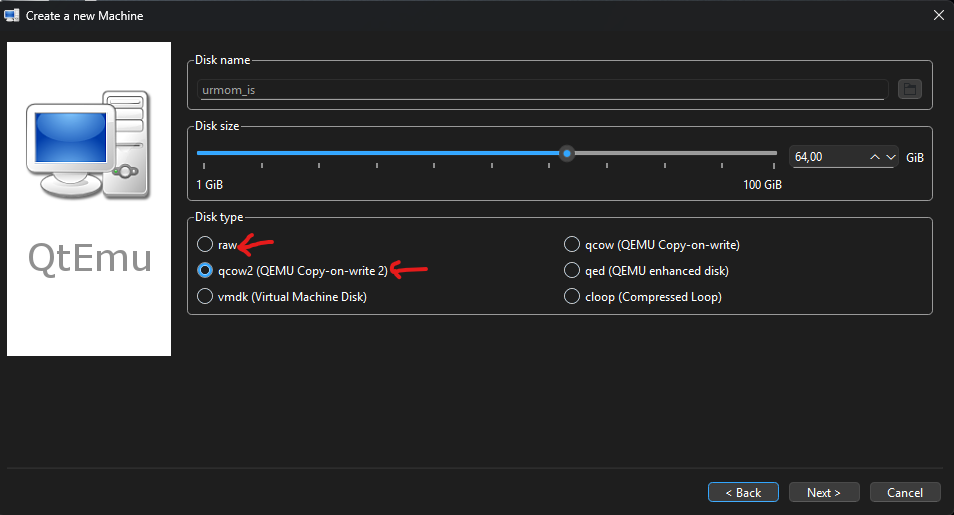This screenshot has width=954, height=515.
Task: Select qed (QEMU enhanced disk) type
Action: 572,270
